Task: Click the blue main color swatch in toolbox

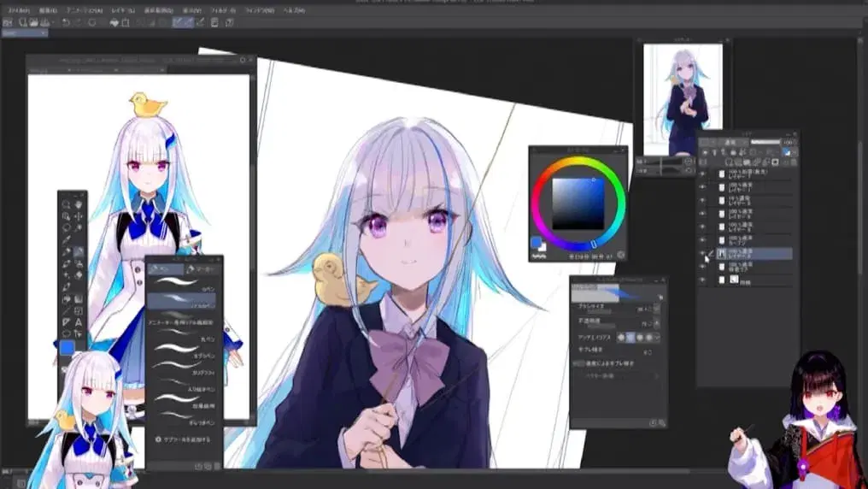Action: click(67, 348)
